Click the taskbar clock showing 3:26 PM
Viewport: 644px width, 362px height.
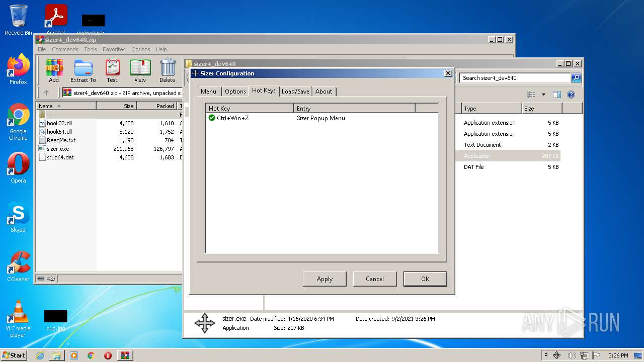[x=618, y=355]
